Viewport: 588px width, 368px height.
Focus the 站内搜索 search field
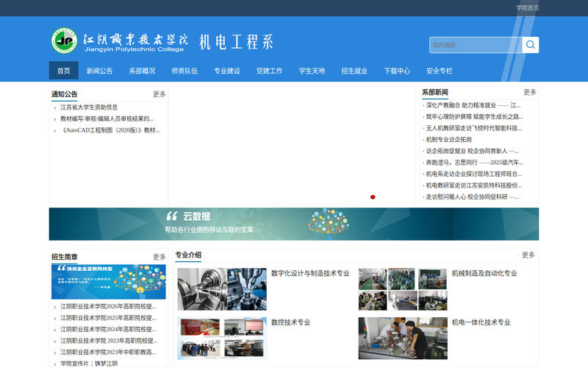476,45
